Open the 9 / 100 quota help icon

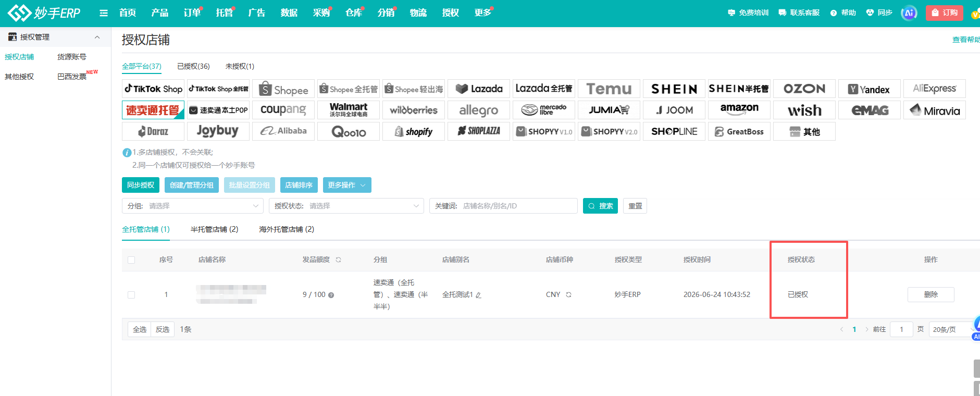coord(331,295)
